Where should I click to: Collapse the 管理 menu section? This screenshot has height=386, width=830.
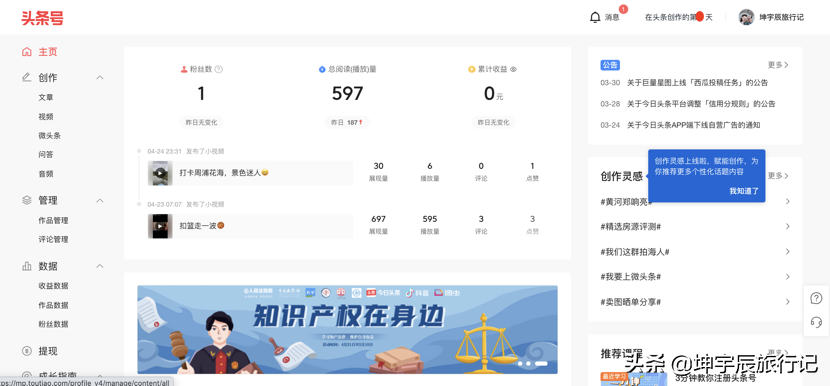point(100,200)
